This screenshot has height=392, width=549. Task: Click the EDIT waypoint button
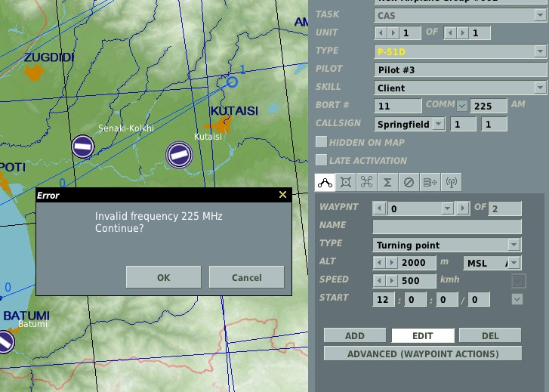coord(423,335)
